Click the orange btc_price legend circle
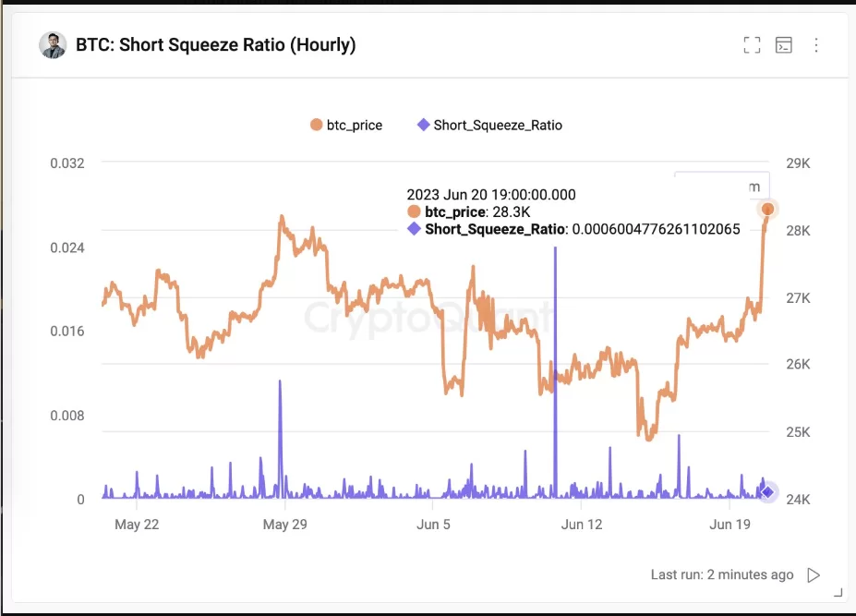The image size is (856, 616). (317, 125)
